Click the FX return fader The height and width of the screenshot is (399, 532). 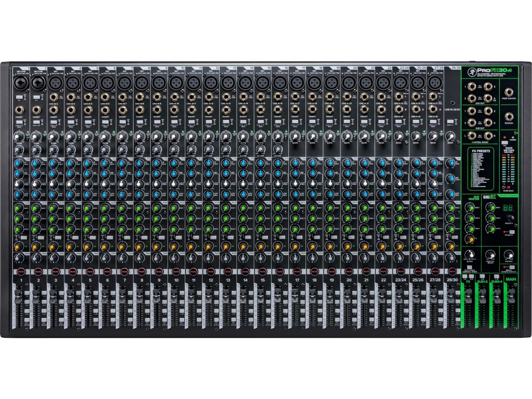468,296
